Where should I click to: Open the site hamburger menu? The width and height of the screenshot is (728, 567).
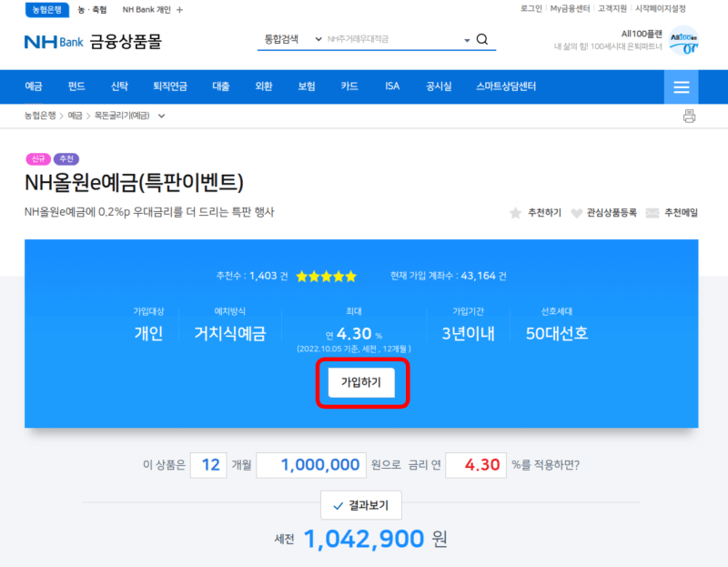pos(681,86)
